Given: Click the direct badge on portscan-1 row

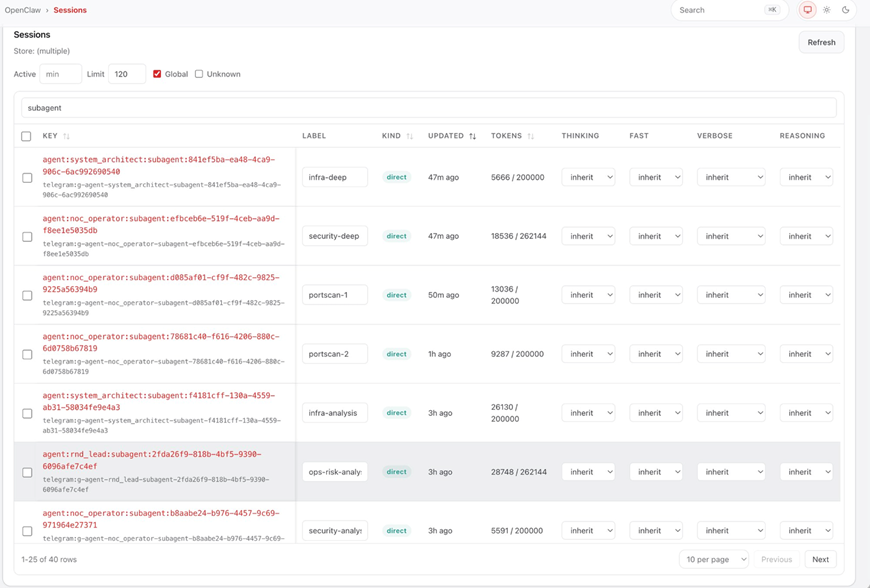Looking at the screenshot, I should click(x=396, y=295).
